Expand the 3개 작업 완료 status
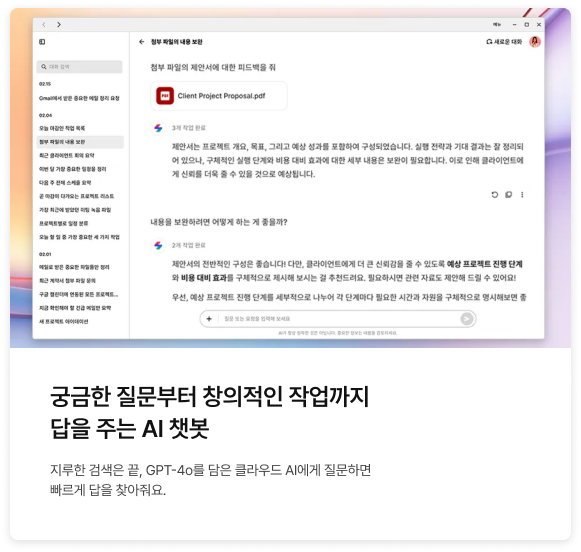The width and height of the screenshot is (581, 552). coord(189,128)
